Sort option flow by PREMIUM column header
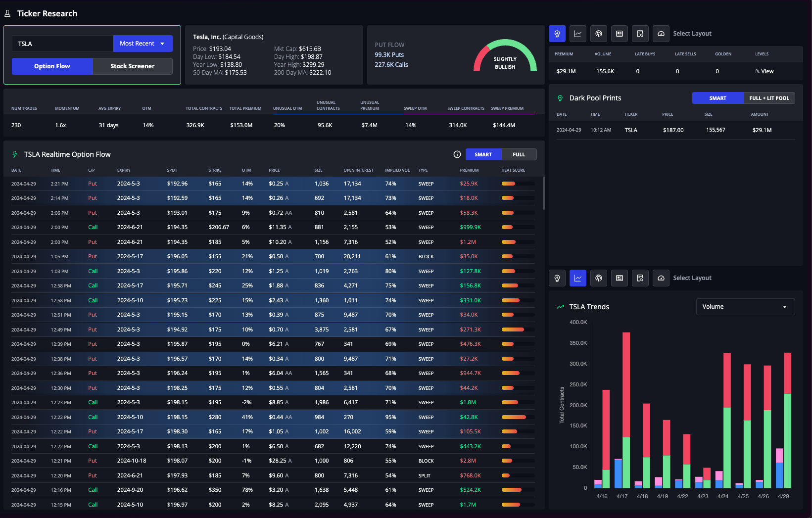 point(469,170)
